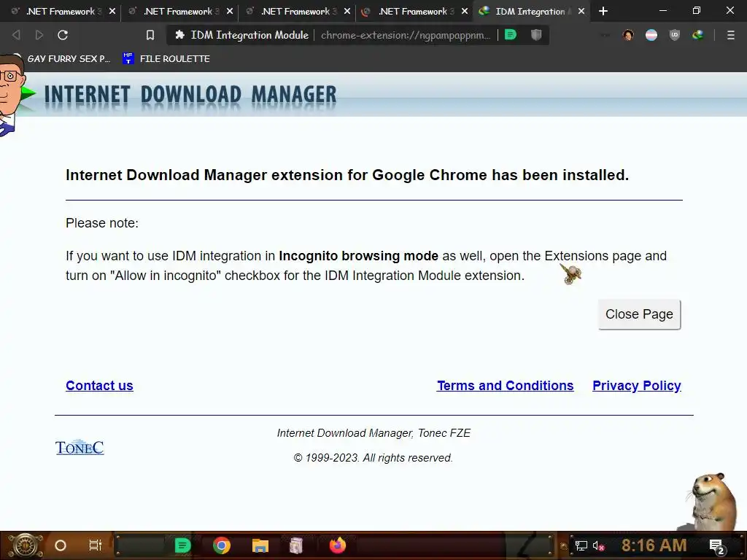
Task: Bookmark this page with the bookmark icon
Action: point(150,35)
